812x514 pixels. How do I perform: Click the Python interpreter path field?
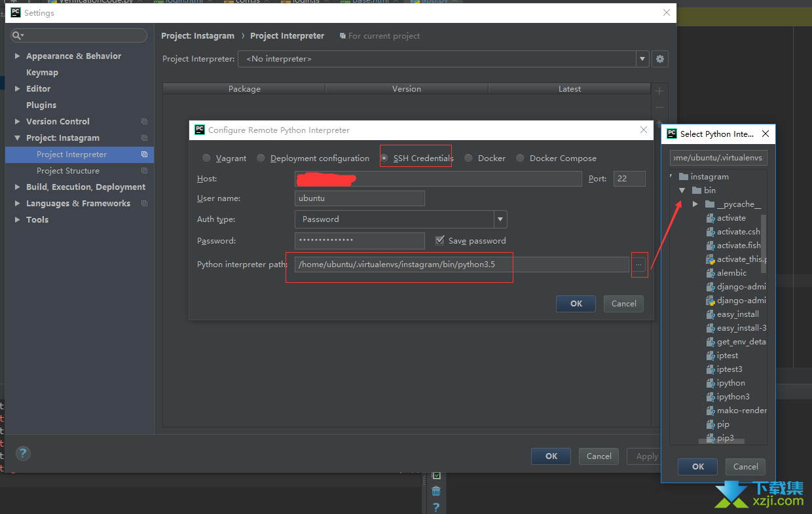(x=462, y=265)
